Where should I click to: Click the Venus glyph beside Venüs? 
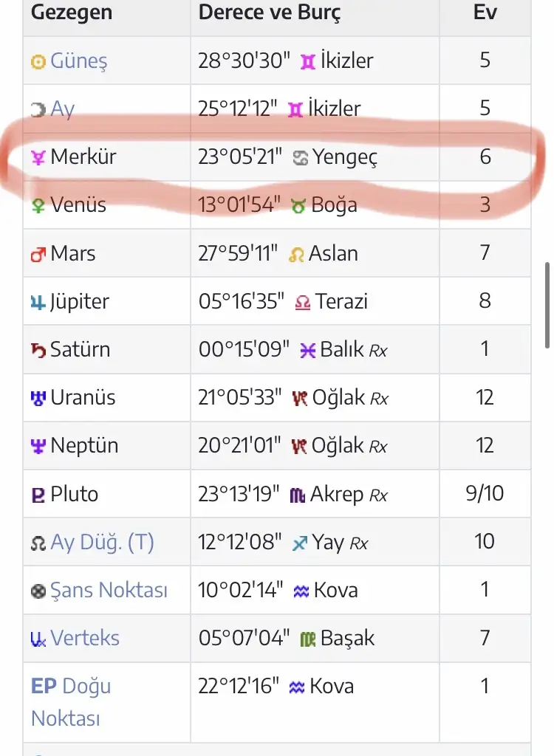[38, 205]
